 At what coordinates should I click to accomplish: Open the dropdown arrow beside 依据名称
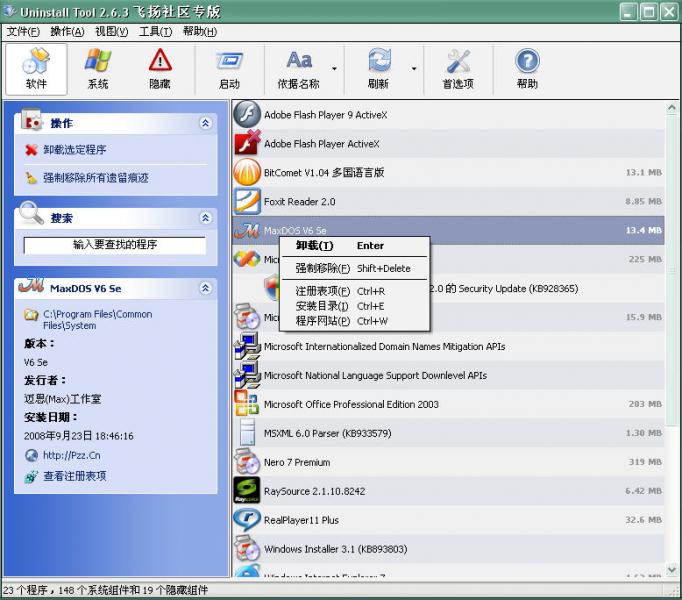[x=334, y=69]
